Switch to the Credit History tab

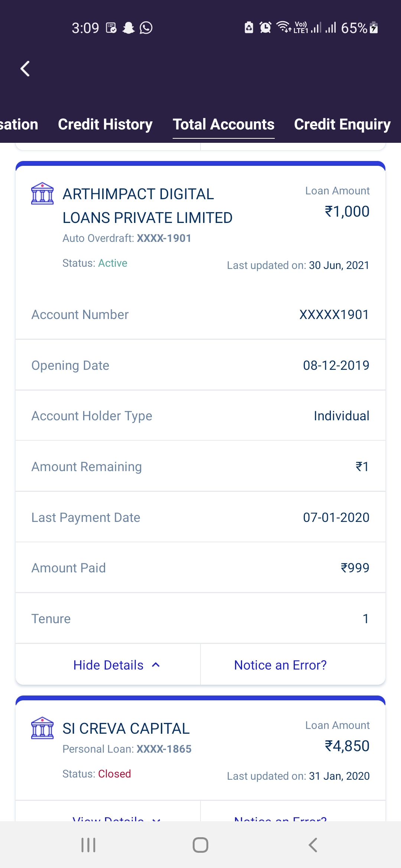click(105, 124)
